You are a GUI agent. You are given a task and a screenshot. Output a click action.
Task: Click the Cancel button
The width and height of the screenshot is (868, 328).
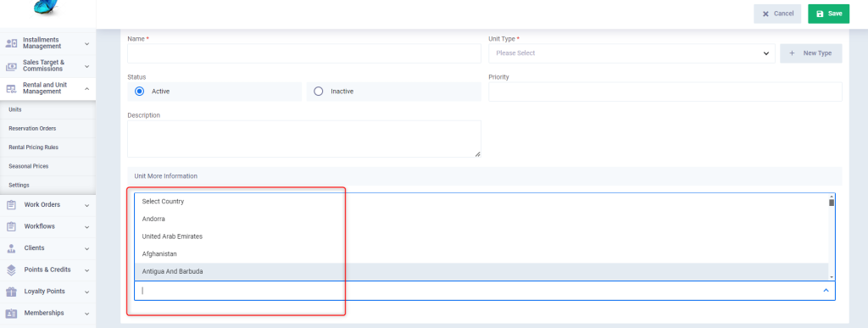click(777, 14)
